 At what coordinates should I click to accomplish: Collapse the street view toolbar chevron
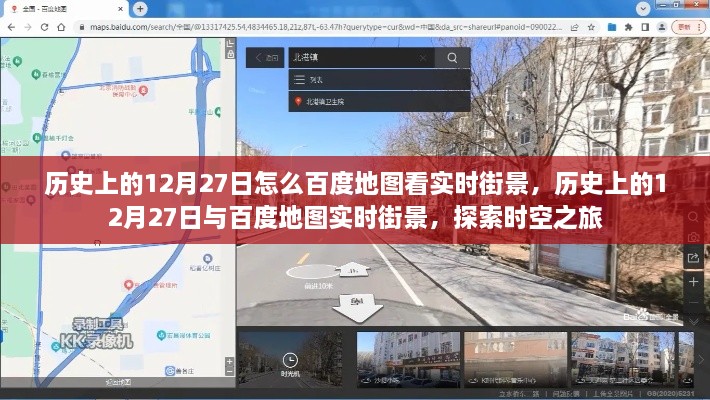693,321
